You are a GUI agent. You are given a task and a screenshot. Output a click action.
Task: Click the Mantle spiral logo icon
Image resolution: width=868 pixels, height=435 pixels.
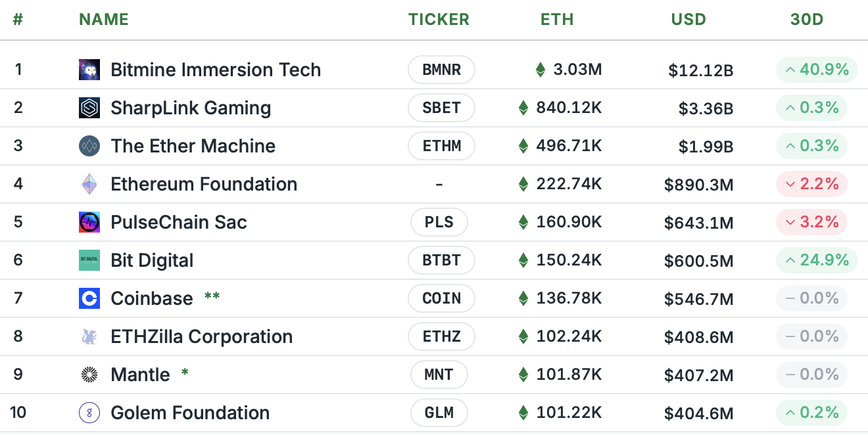click(89, 375)
